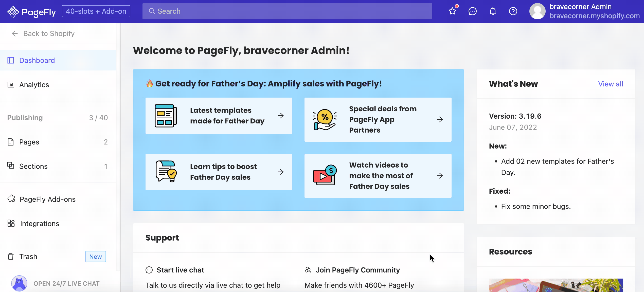The height and width of the screenshot is (292, 644).
Task: Click Version: 3.19.6 text
Action: tap(515, 116)
